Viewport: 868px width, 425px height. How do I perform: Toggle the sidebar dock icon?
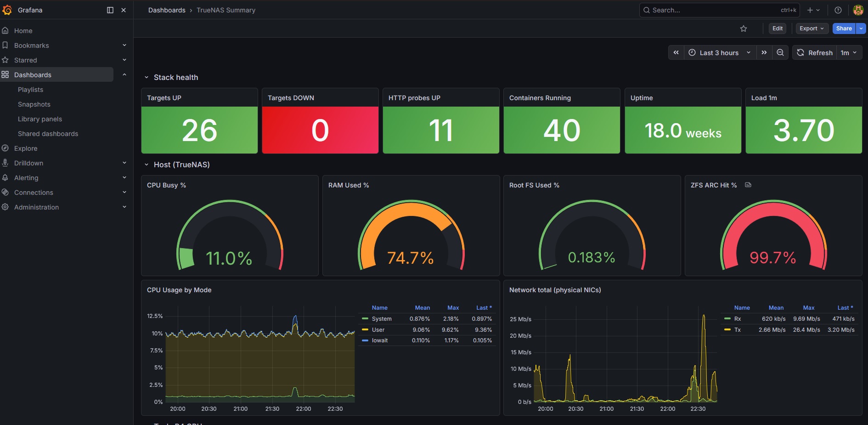click(x=110, y=10)
